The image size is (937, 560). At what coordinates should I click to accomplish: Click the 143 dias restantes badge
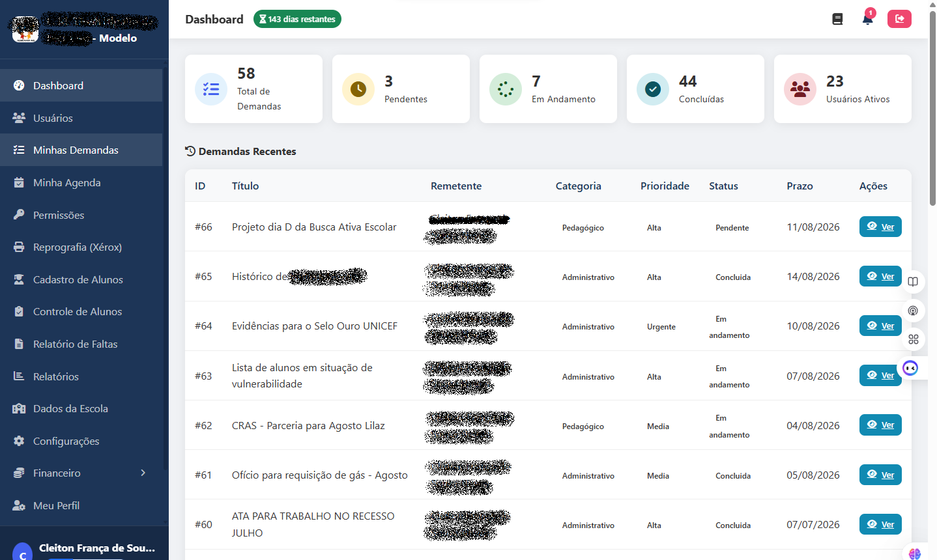[x=297, y=19]
